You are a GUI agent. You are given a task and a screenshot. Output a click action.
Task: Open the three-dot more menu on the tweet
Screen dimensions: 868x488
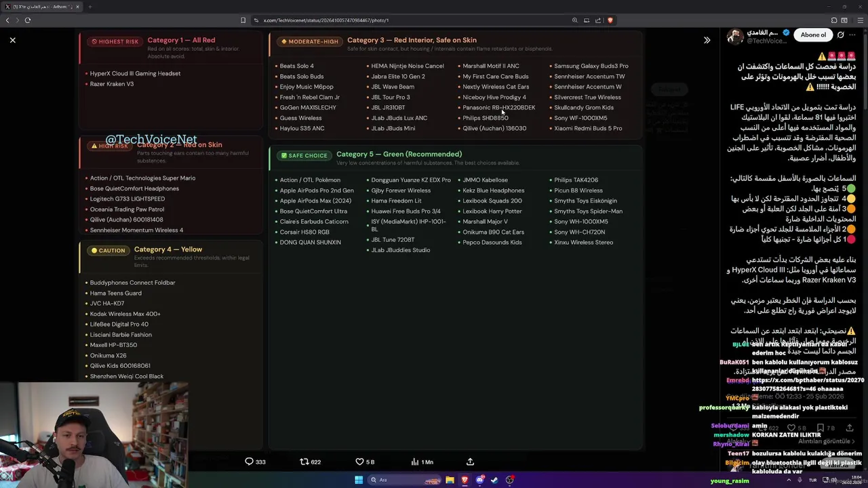click(852, 35)
